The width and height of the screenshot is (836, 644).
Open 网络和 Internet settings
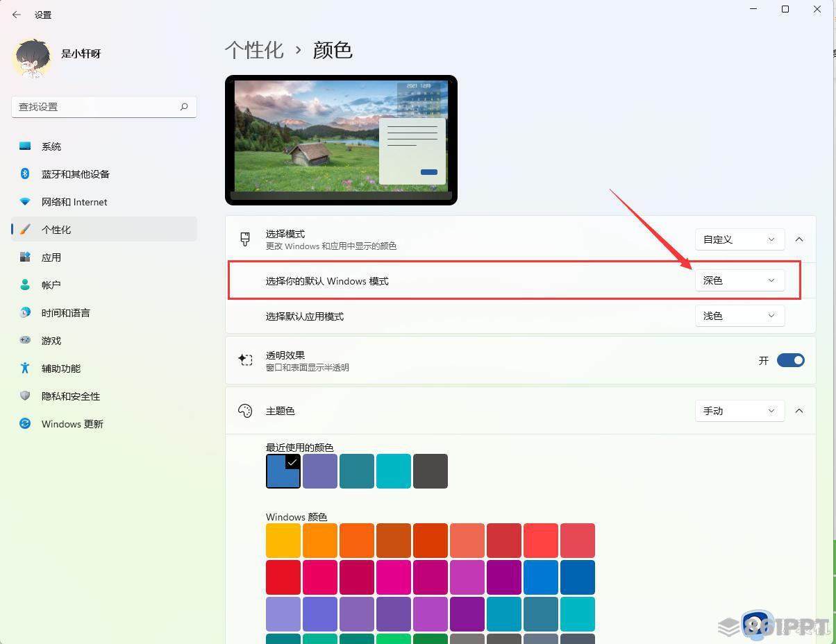(x=104, y=202)
